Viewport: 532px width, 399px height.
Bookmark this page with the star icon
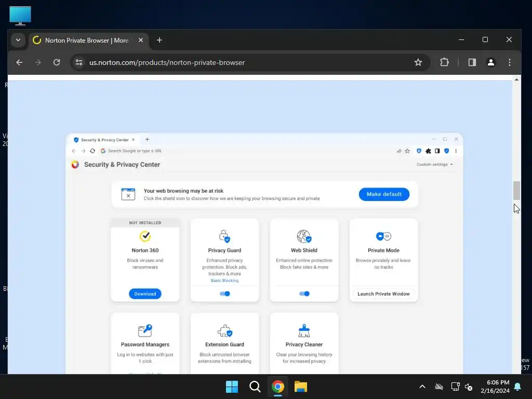pyautogui.click(x=418, y=62)
